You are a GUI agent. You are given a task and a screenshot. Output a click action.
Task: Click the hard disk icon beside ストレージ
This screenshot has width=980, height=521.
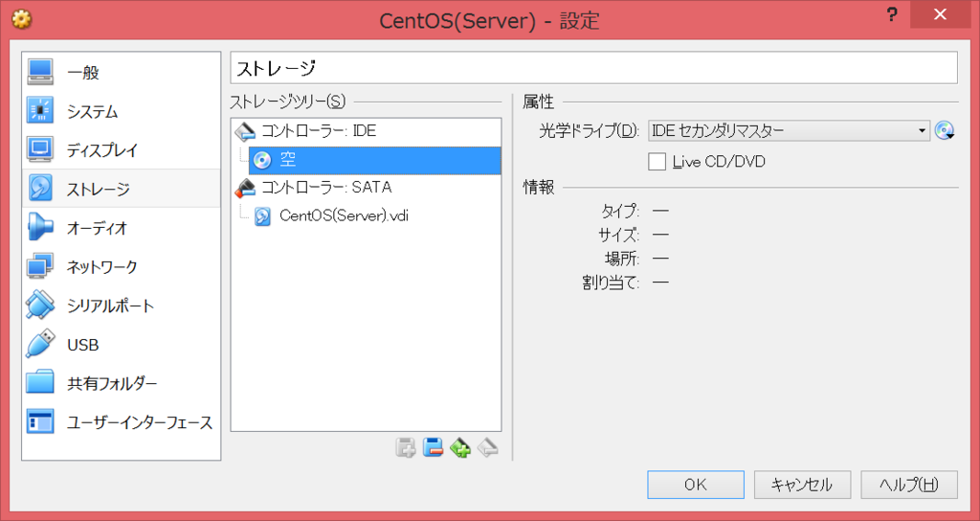coord(40,189)
